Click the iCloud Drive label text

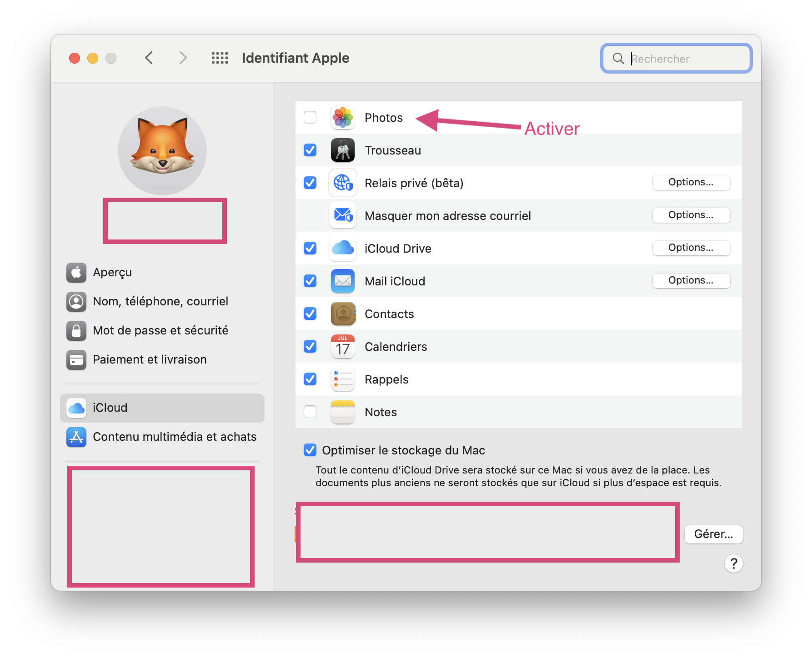point(398,249)
